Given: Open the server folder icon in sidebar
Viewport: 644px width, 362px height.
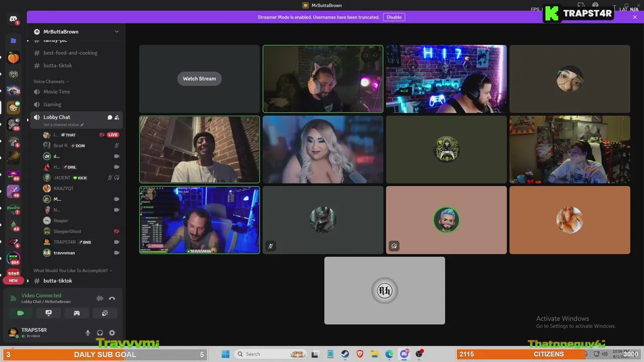Looking at the screenshot, I should click(x=13, y=40).
